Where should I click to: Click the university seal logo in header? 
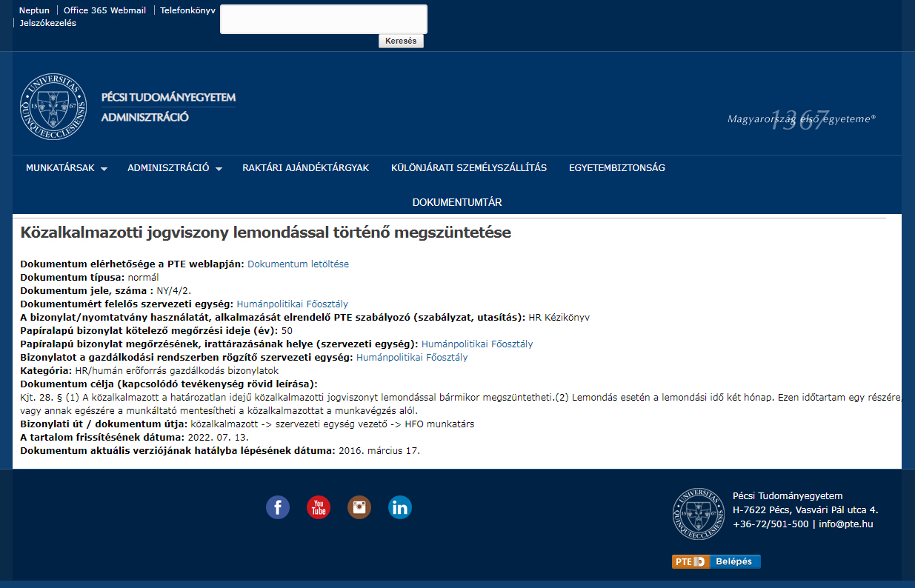(53, 107)
